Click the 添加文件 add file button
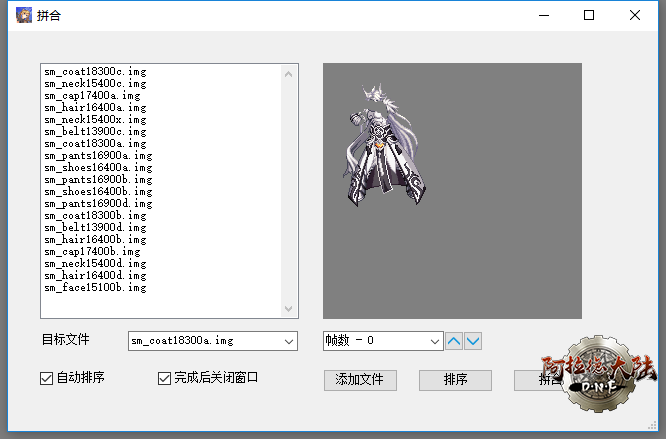The width and height of the screenshot is (666, 439). coord(360,380)
